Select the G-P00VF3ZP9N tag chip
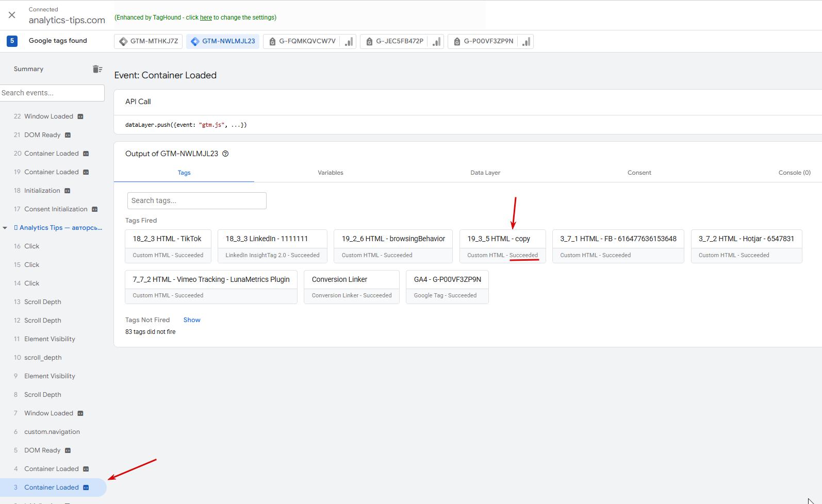The width and height of the screenshot is (822, 504). pos(483,41)
